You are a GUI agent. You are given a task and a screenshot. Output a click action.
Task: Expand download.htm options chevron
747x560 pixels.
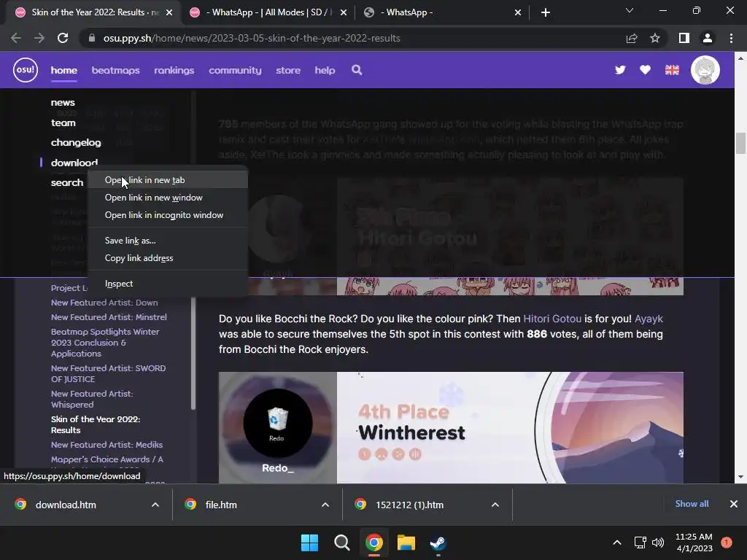point(155,505)
